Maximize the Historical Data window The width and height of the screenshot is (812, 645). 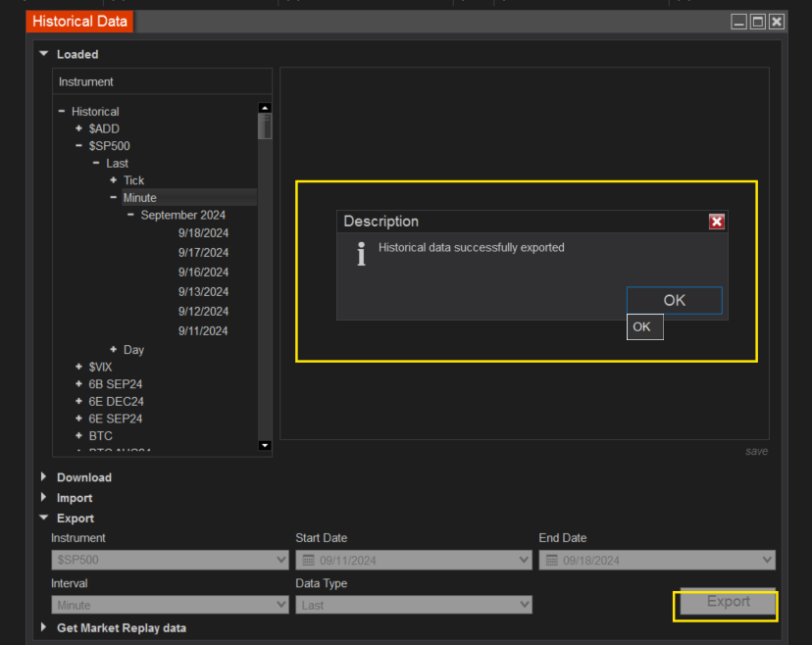coord(758,22)
